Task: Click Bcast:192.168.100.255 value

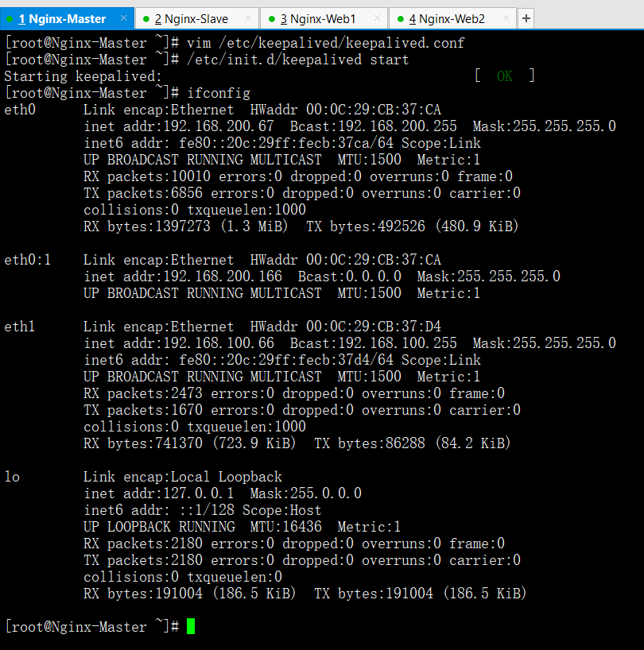Action: (x=373, y=343)
